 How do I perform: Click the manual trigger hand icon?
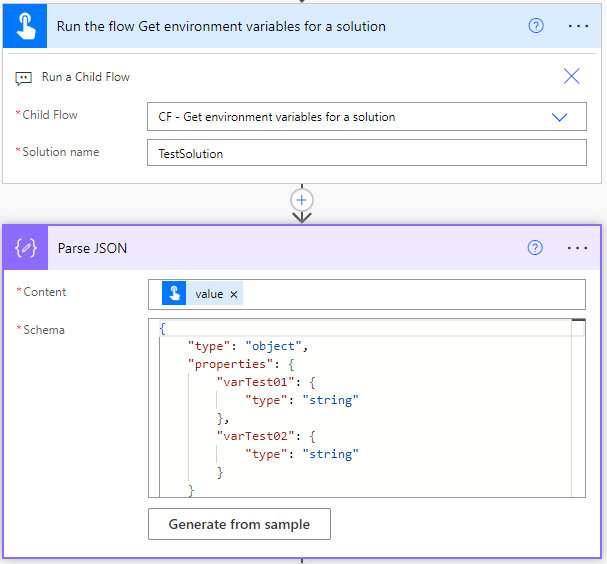24,26
